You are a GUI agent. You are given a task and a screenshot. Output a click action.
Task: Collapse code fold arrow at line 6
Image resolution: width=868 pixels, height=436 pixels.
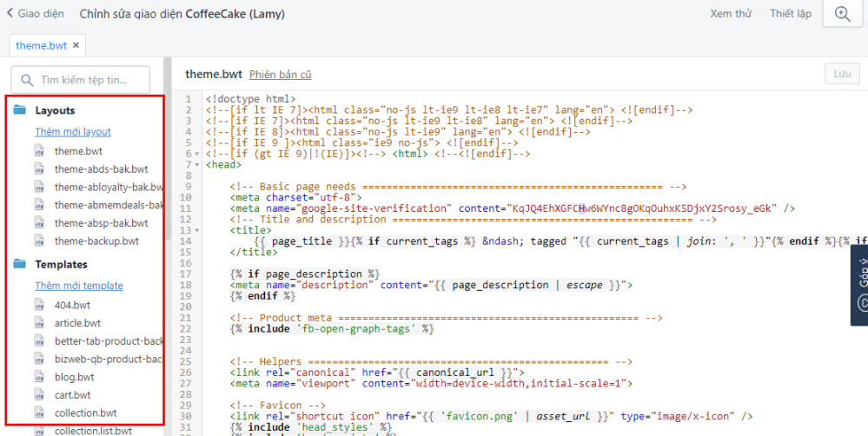tap(199, 154)
